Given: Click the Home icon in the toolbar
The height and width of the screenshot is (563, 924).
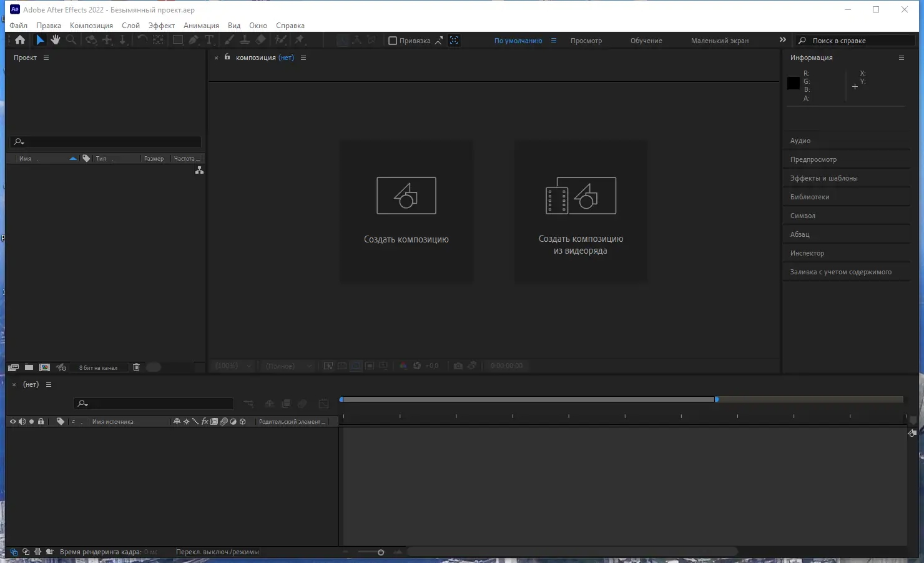Looking at the screenshot, I should 20,40.
